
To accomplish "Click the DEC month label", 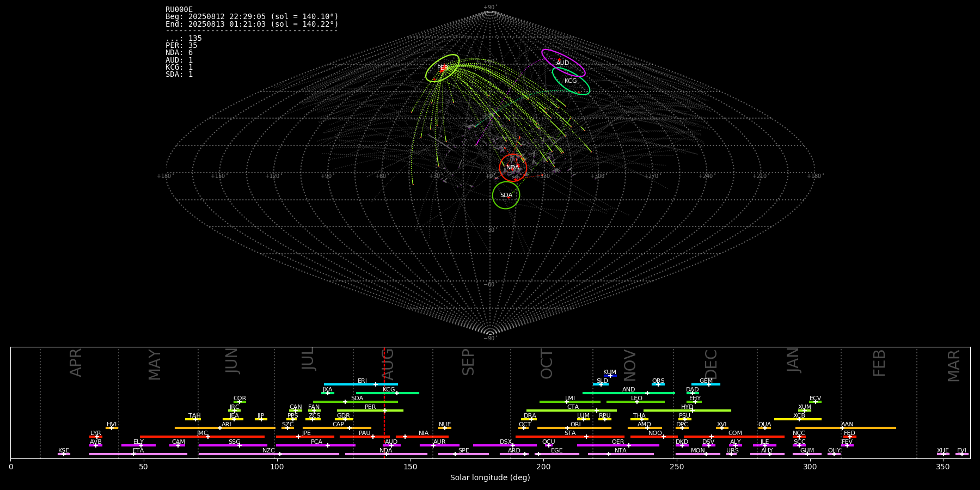I will tap(711, 364).
